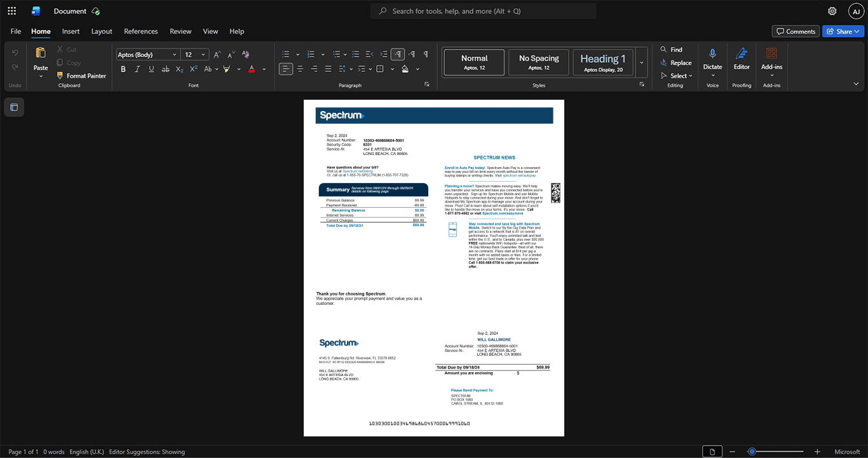The height and width of the screenshot is (458, 868).
Task: Justify the paragraph text
Action: point(328,69)
